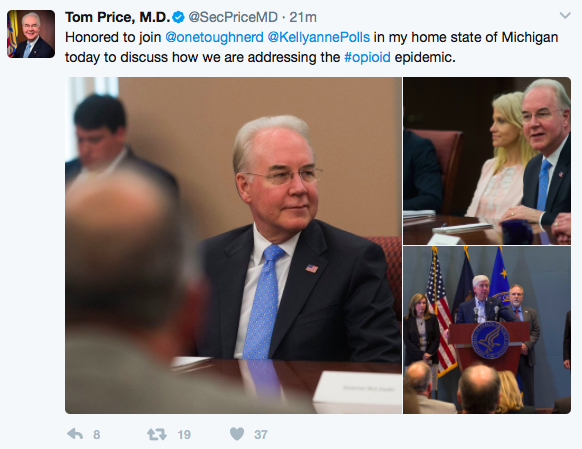
Task: Click the tweet body text about Michigan
Action: [312, 47]
